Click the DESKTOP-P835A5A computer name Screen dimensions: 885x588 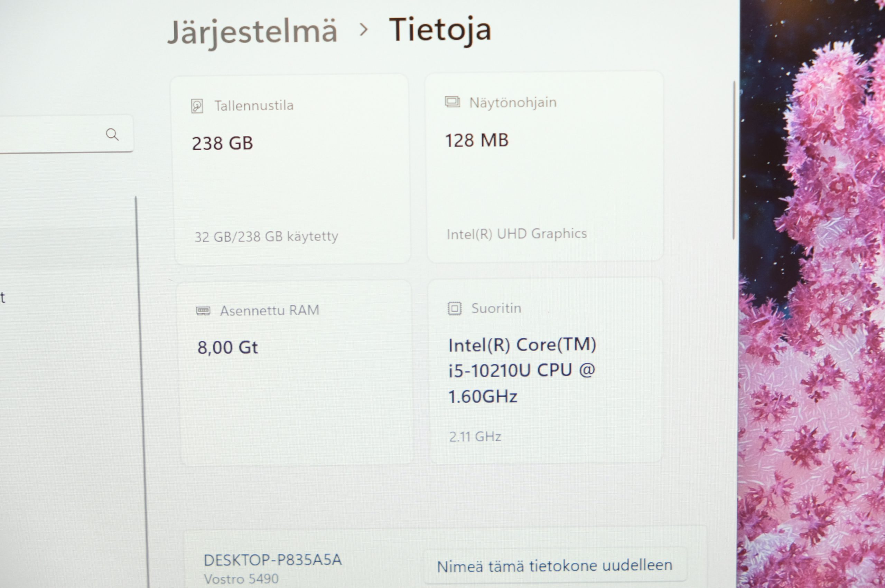pyautogui.click(x=273, y=560)
